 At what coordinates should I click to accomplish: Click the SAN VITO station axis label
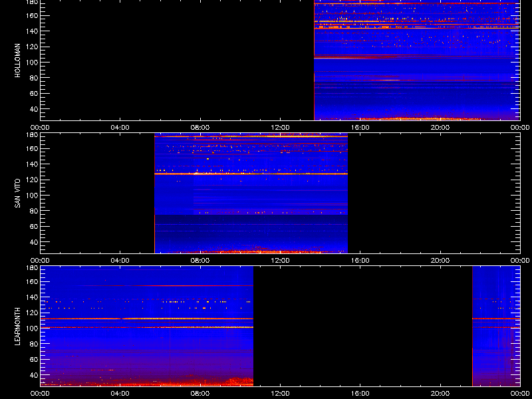coord(18,193)
